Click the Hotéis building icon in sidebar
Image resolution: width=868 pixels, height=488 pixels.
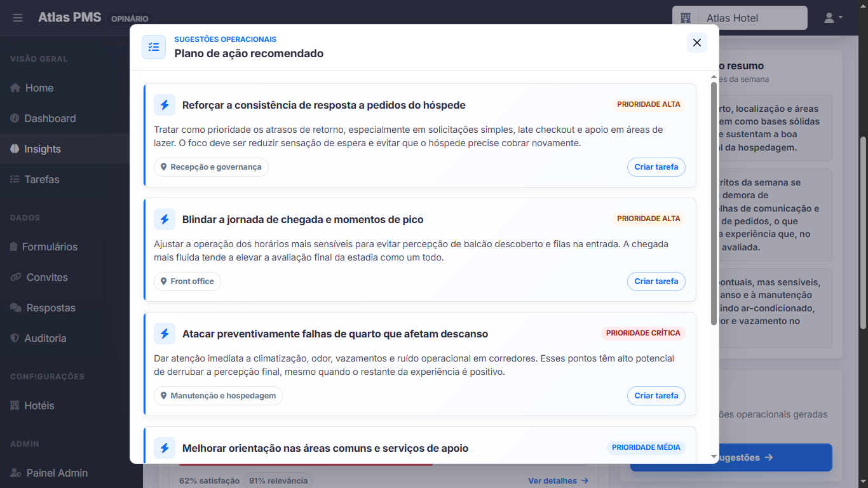coord(15,405)
